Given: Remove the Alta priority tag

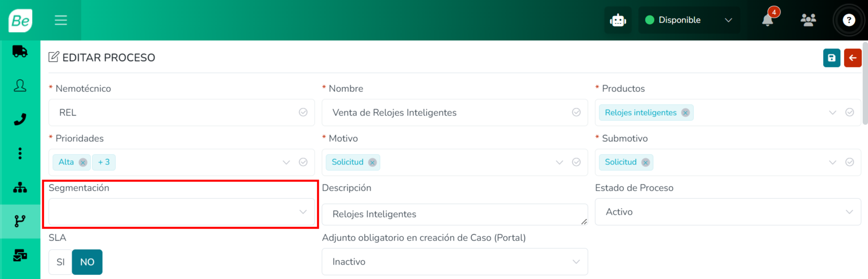Looking at the screenshot, I should click(x=83, y=162).
